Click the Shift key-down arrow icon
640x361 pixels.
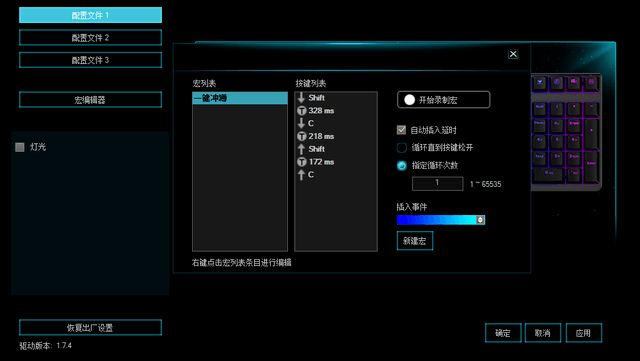[301, 98]
